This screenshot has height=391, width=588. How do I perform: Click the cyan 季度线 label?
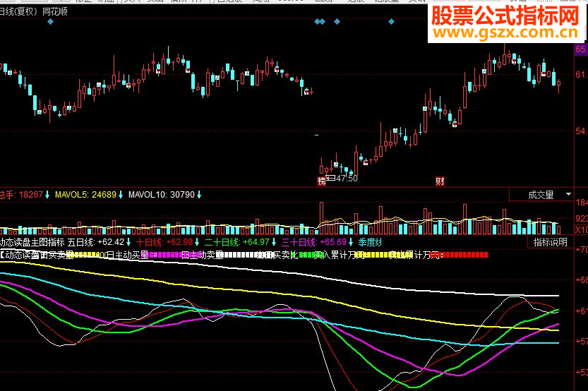[x=370, y=242]
